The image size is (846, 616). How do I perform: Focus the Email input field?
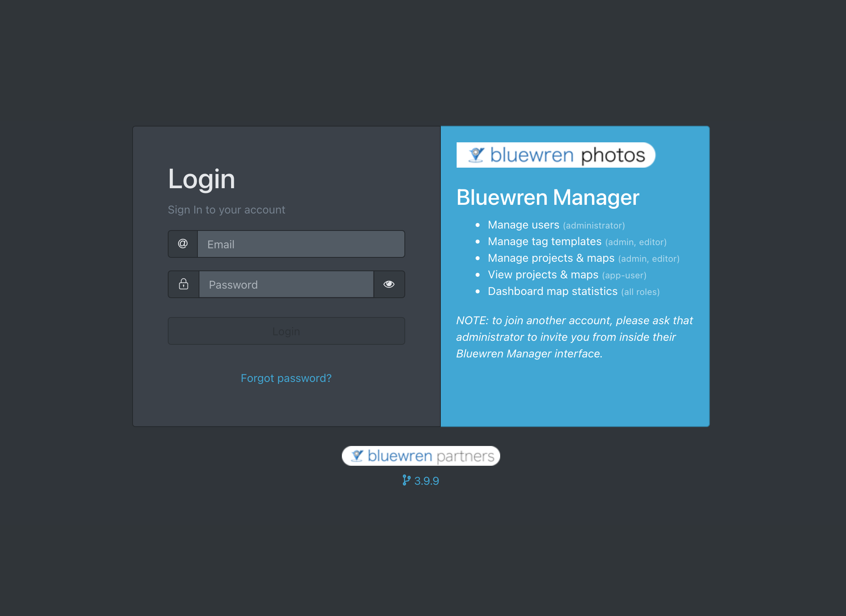click(301, 244)
